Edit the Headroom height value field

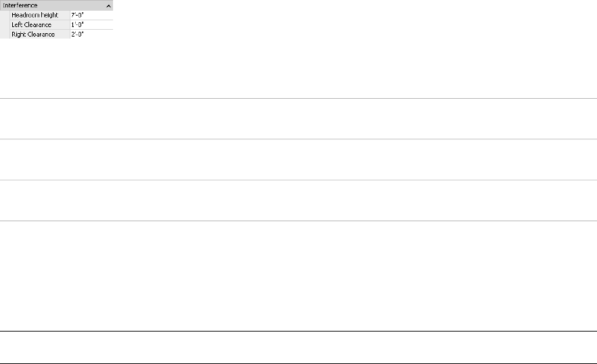tap(91, 15)
